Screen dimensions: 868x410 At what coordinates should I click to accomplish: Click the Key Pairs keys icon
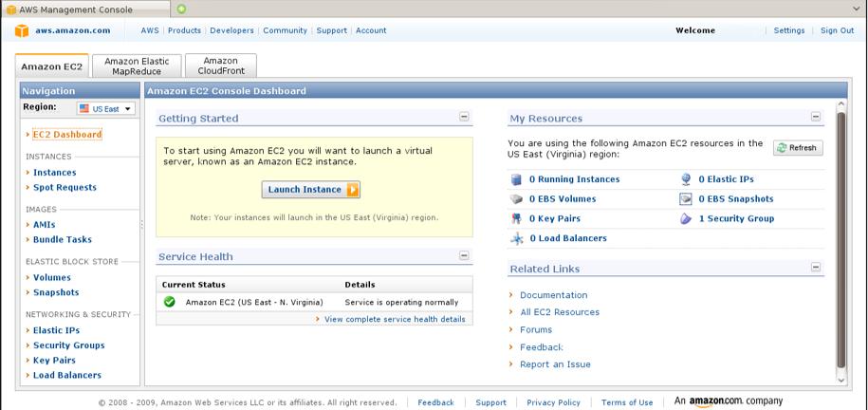coord(516,218)
